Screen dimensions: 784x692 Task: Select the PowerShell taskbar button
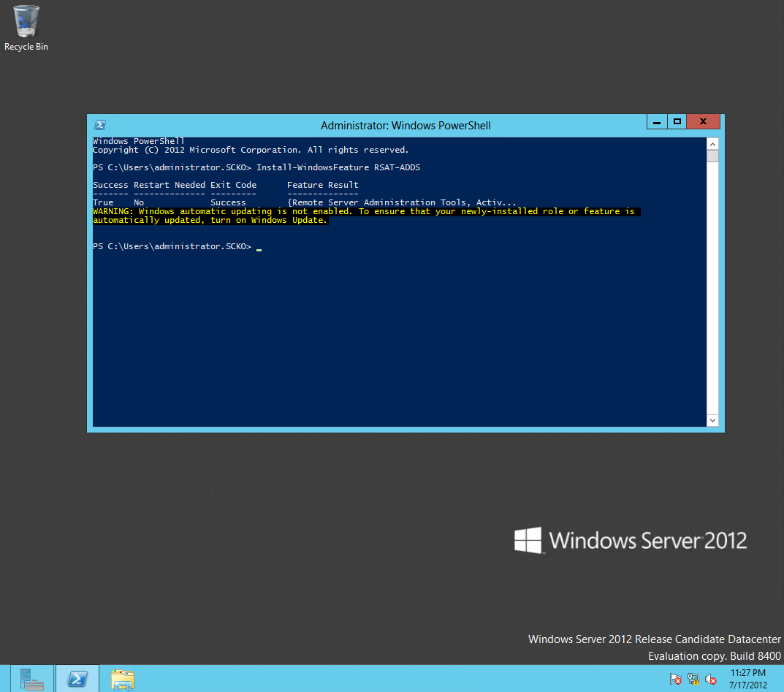coord(77,679)
